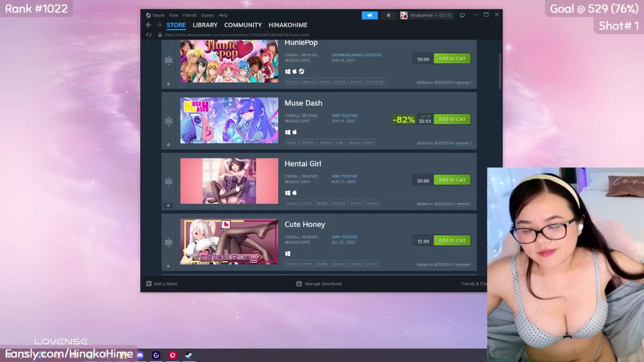Add Muse Dash to cart
644x362 pixels.
[x=452, y=119]
